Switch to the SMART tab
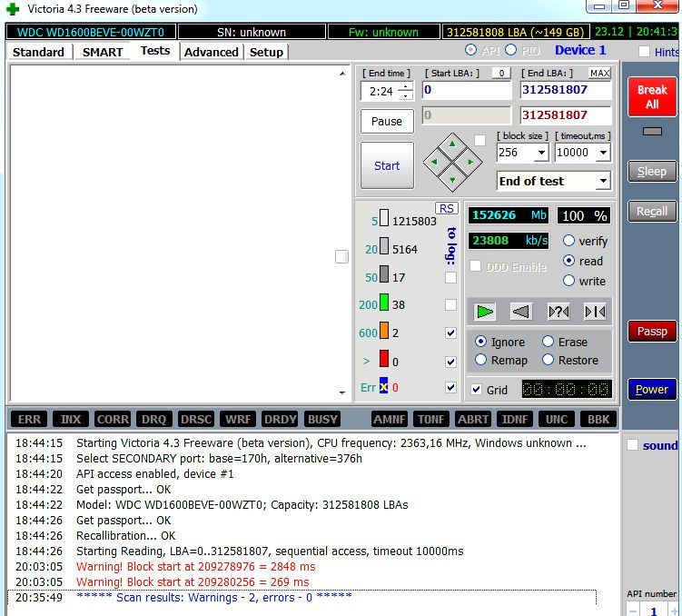This screenshot has width=682, height=616. point(103,52)
